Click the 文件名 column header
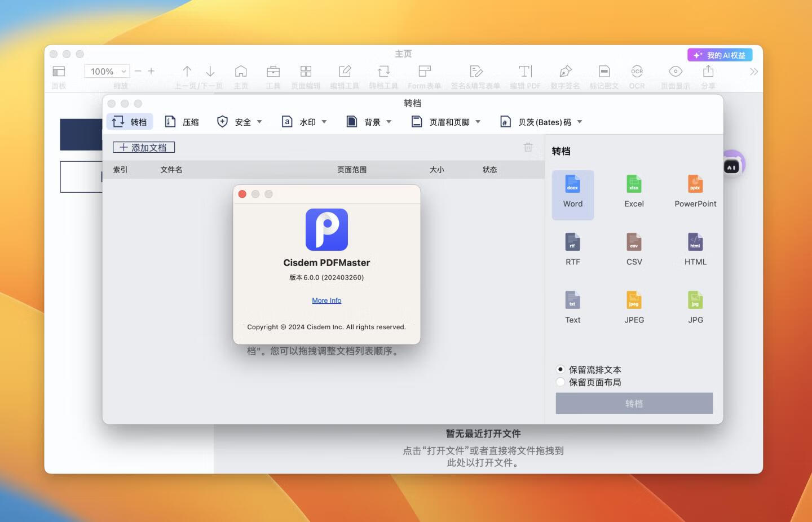The height and width of the screenshot is (522, 812). click(171, 170)
